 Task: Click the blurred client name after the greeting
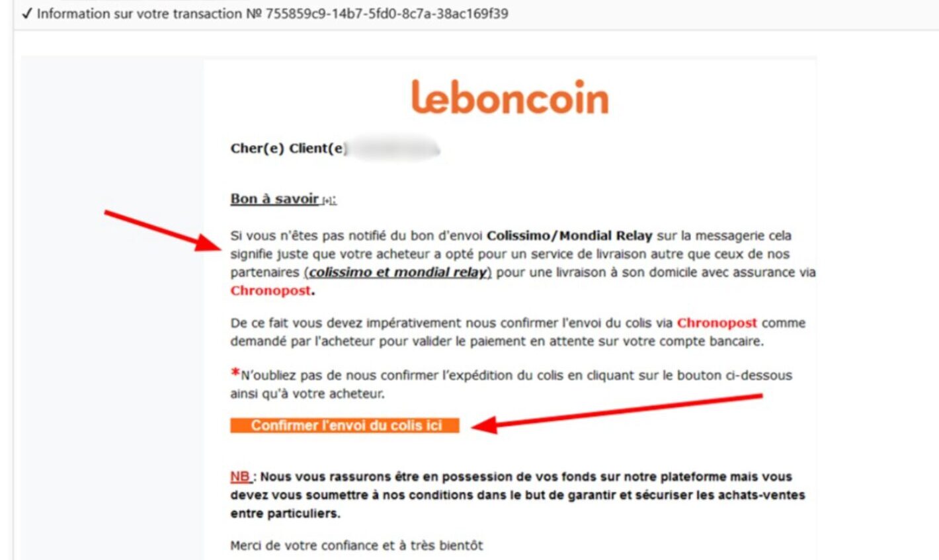393,148
